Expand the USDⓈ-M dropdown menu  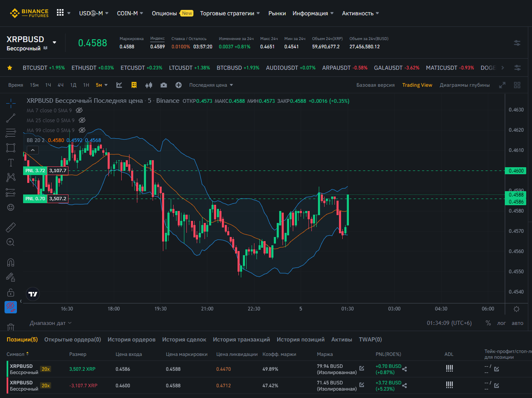(x=107, y=13)
